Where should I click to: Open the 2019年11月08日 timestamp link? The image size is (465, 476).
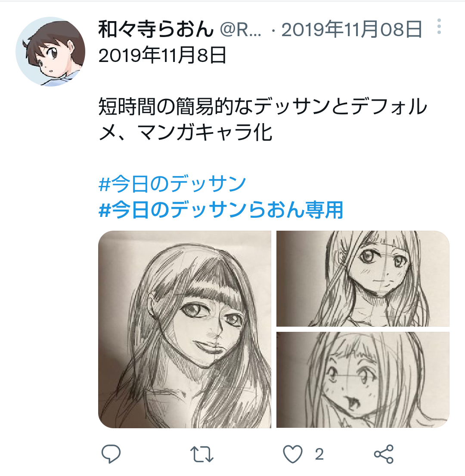[352, 29]
